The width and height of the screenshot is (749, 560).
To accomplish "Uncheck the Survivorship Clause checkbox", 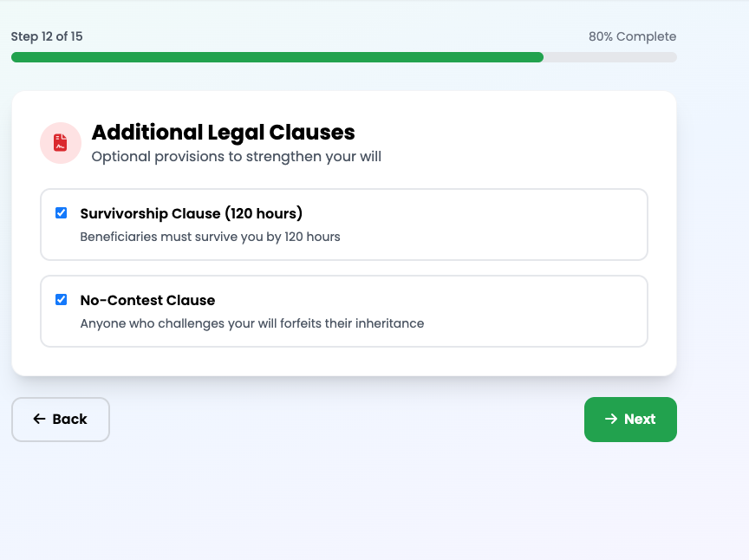I will (x=62, y=213).
